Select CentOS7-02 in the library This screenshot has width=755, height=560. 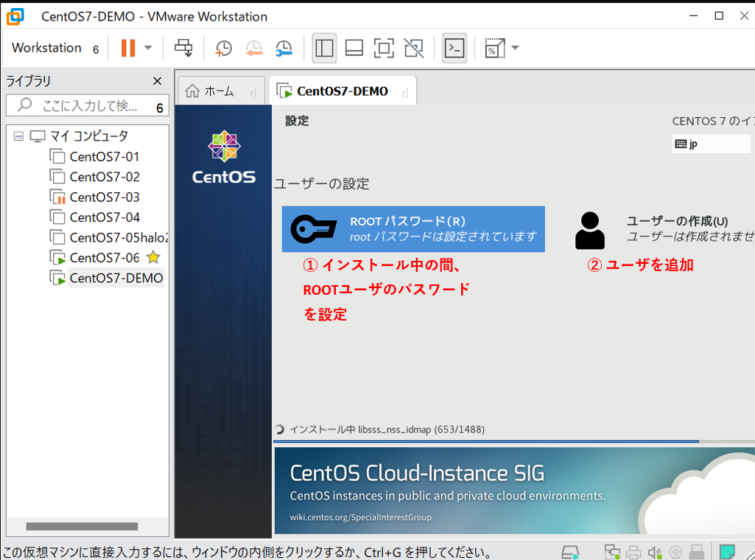(x=105, y=177)
